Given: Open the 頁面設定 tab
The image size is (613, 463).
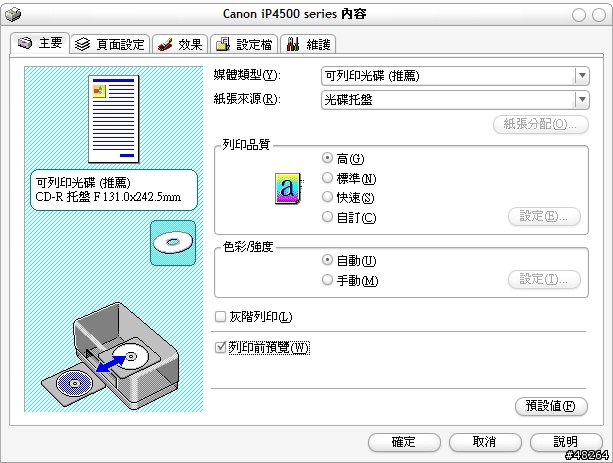Looking at the screenshot, I should (110, 44).
